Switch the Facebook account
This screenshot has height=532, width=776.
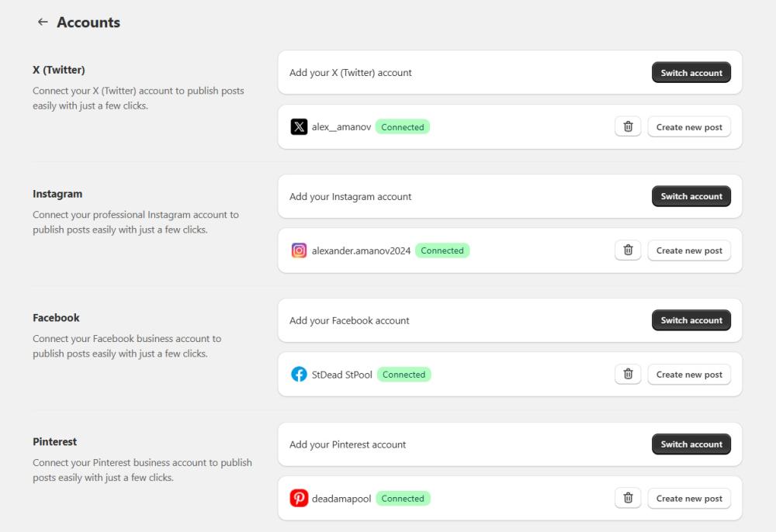pos(691,320)
